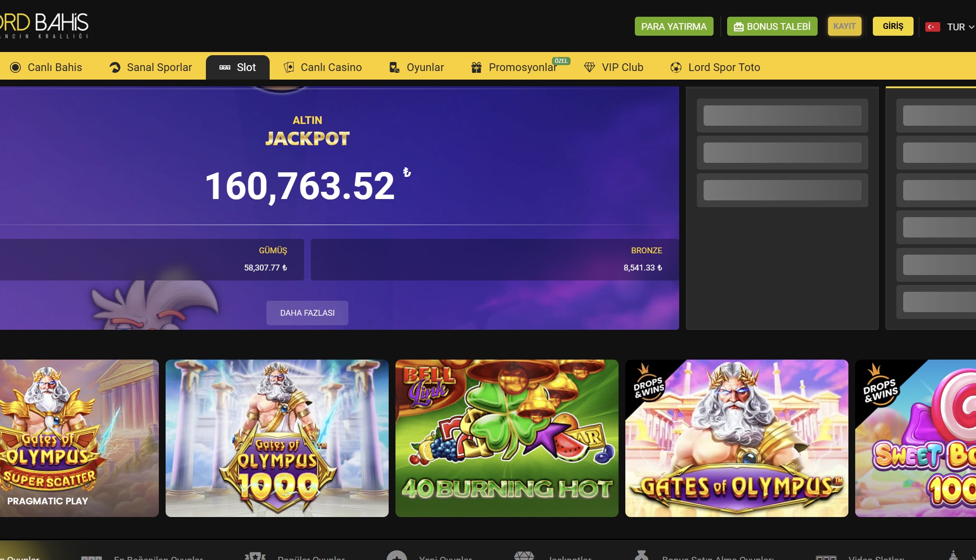Viewport: 976px width, 560px height.
Task: Click the Oyunlar dice icon
Action: [395, 67]
